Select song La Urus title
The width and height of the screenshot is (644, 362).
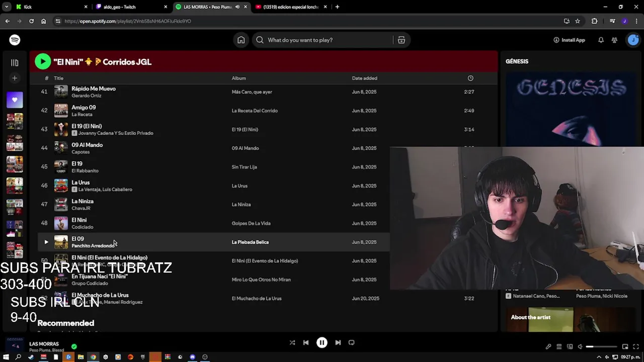(80, 183)
